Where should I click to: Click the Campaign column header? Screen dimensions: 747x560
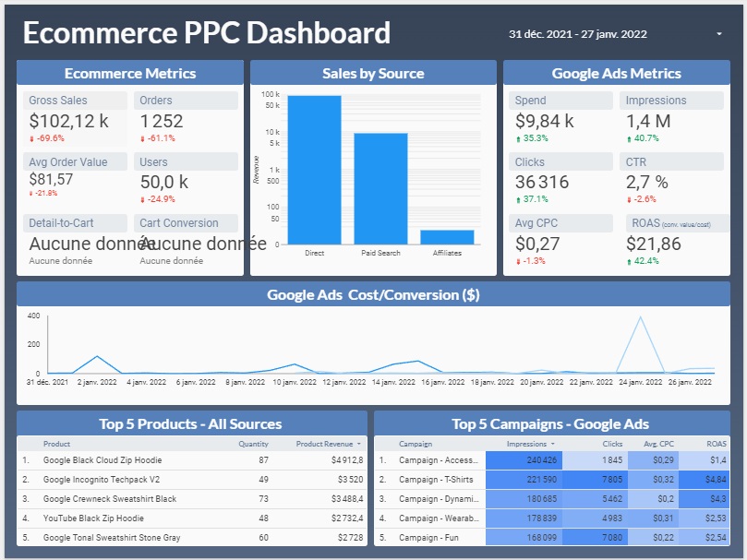point(416,444)
